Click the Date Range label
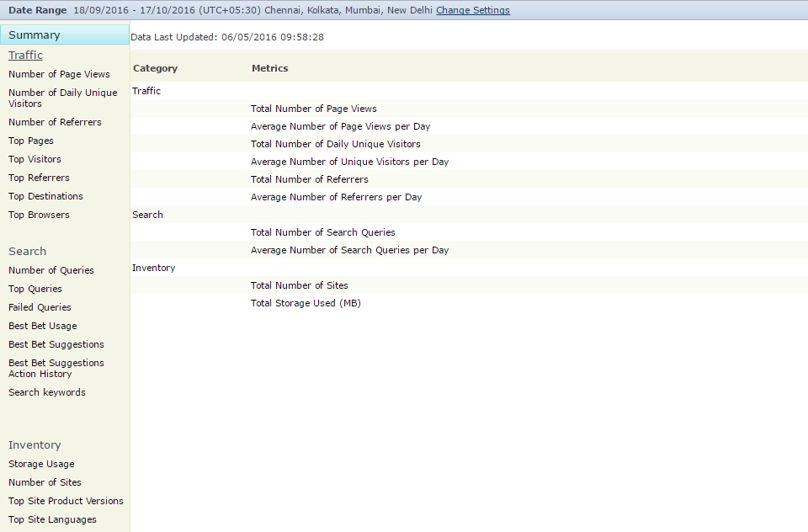The image size is (808, 532). 38,10
